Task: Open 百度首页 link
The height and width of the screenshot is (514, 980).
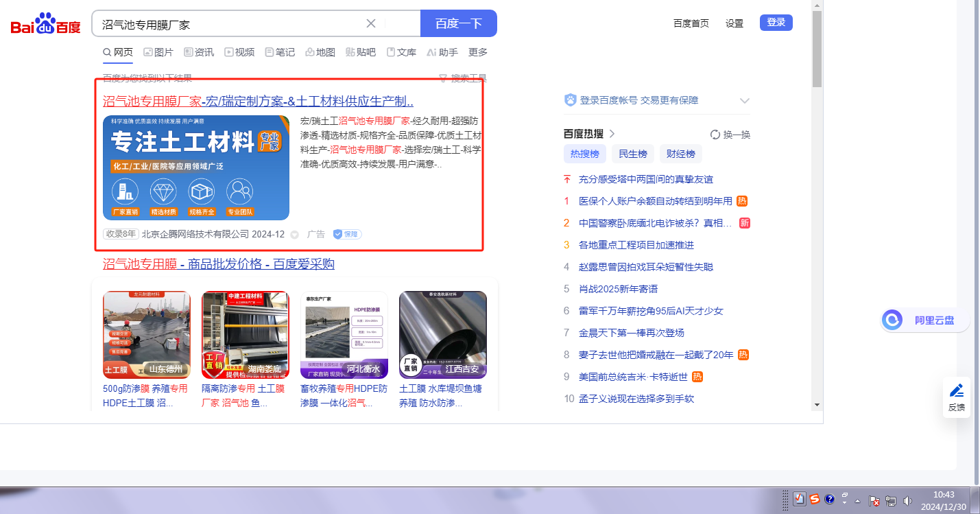Action: pos(691,23)
